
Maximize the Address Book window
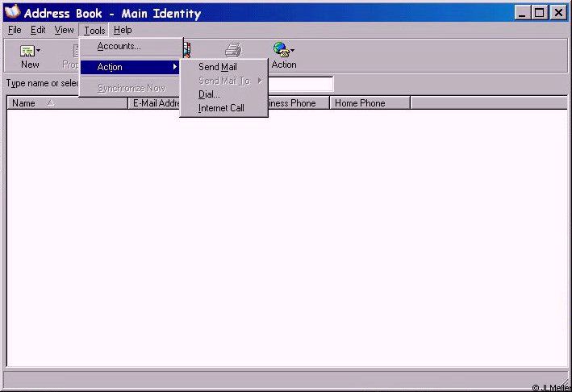click(539, 13)
